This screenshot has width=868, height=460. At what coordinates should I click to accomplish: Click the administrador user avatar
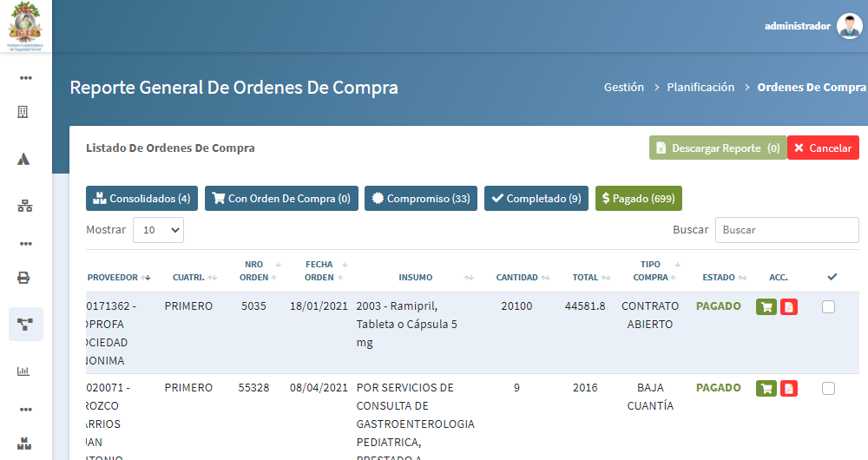point(849,26)
